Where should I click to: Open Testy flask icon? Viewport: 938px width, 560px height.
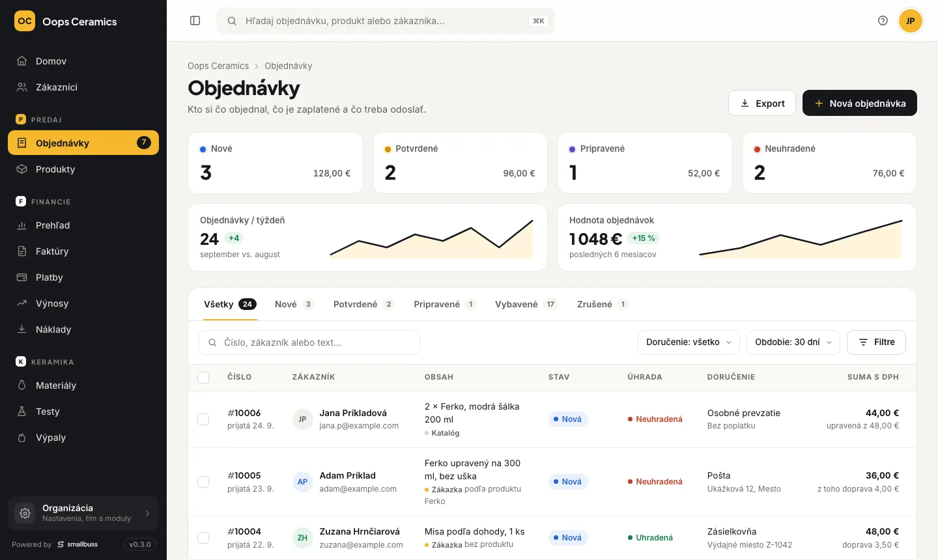(22, 412)
